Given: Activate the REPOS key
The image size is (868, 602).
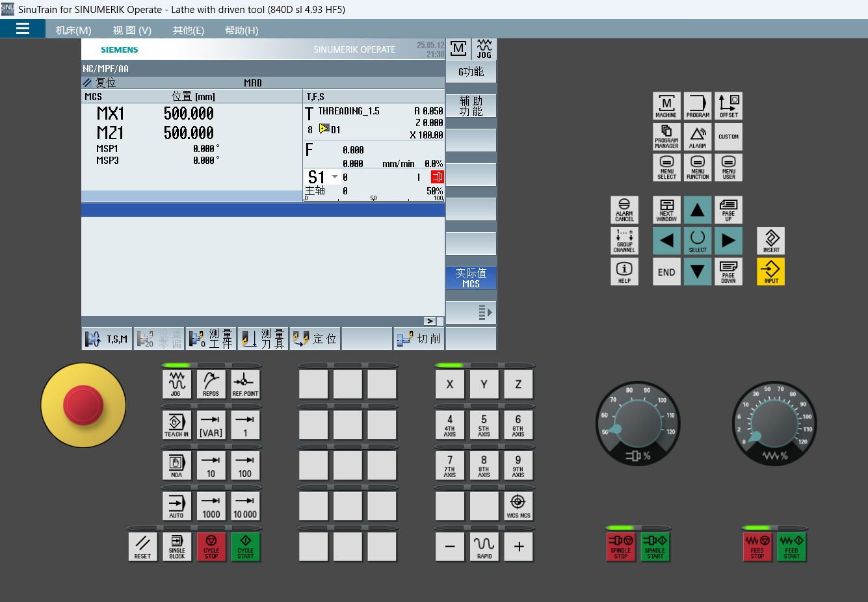Looking at the screenshot, I should tap(211, 384).
